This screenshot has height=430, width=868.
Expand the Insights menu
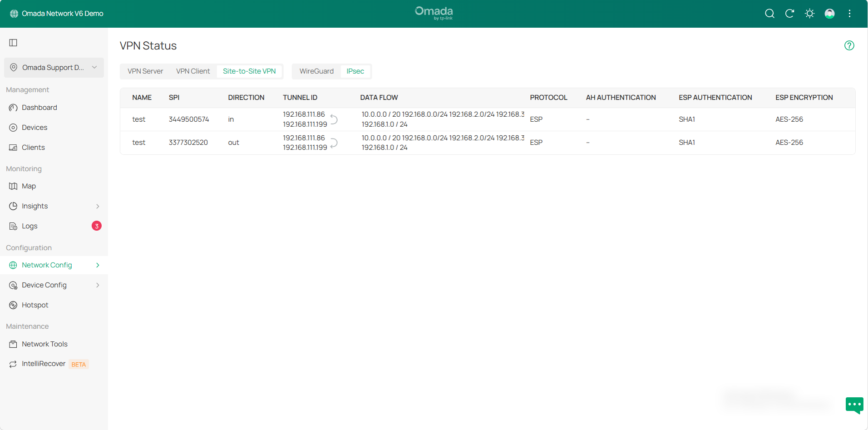35,206
